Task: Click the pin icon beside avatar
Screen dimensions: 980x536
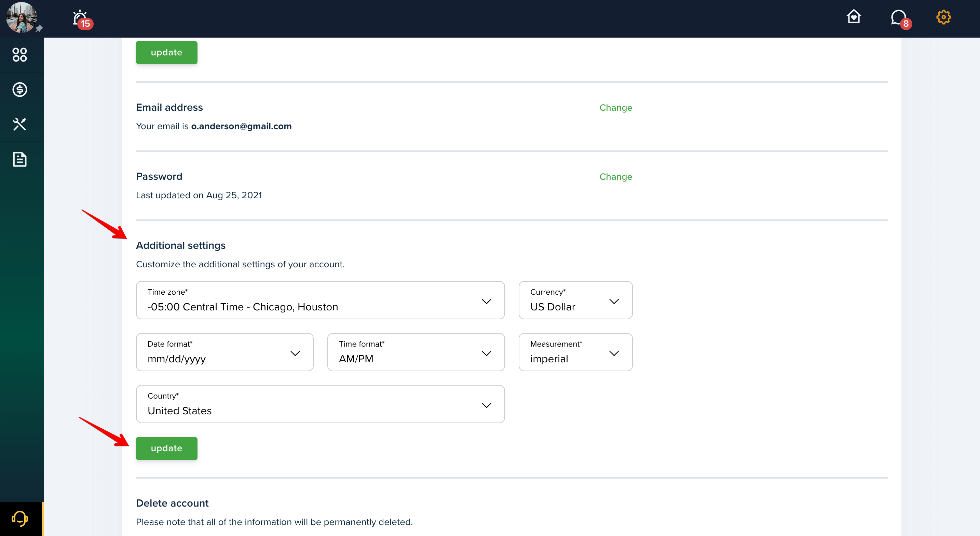Action: (x=39, y=29)
